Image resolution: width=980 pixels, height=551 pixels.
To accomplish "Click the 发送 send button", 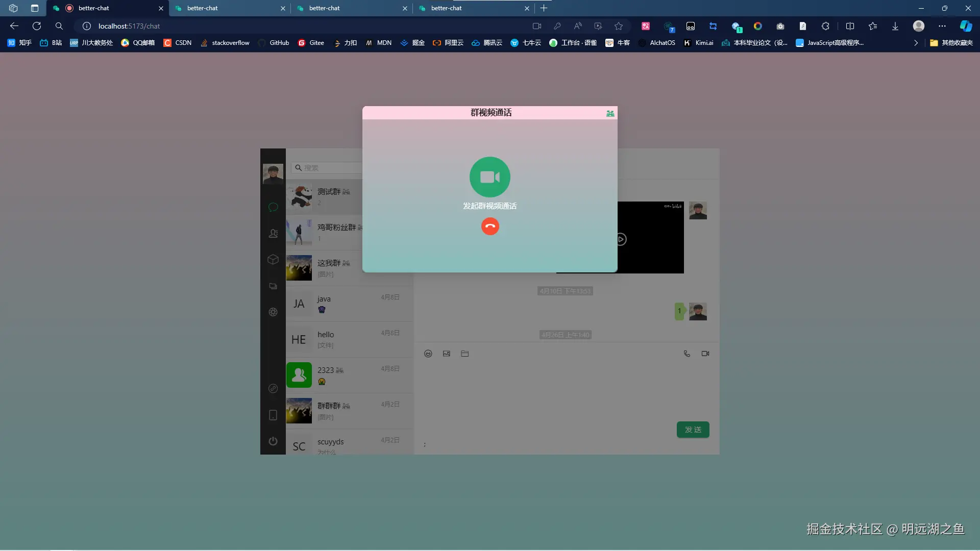I will (x=692, y=430).
